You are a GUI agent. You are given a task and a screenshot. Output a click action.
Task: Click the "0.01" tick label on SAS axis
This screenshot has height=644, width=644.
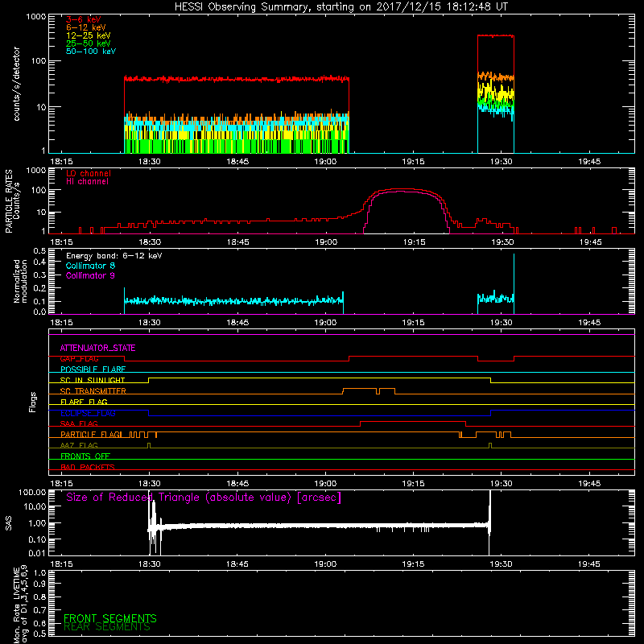pyautogui.click(x=37, y=553)
